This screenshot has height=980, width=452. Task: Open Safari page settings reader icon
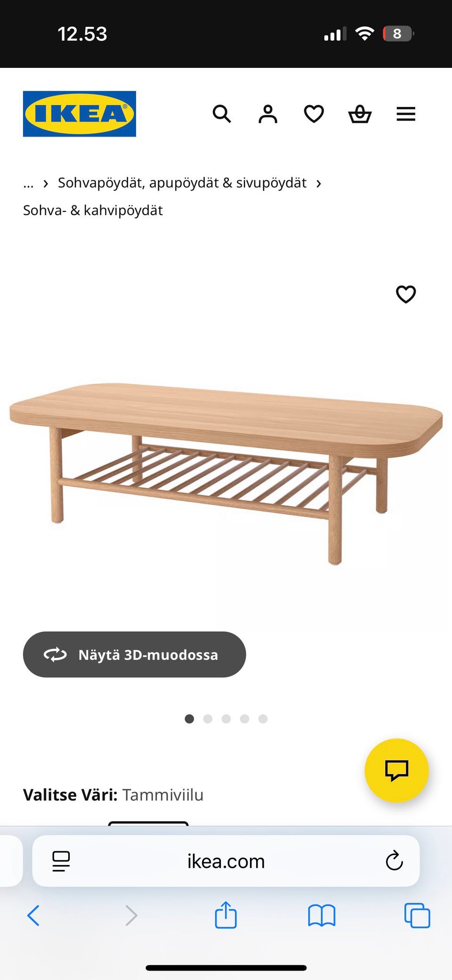click(61, 861)
